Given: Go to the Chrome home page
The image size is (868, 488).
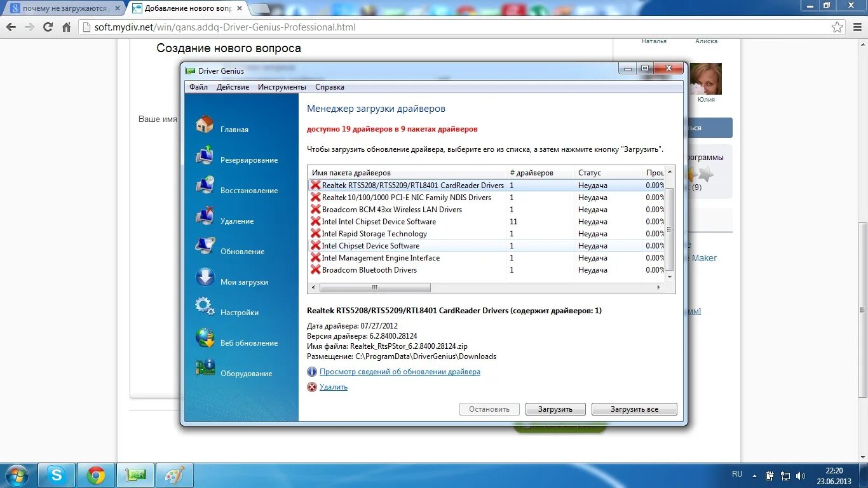Looking at the screenshot, I should pyautogui.click(x=66, y=27).
